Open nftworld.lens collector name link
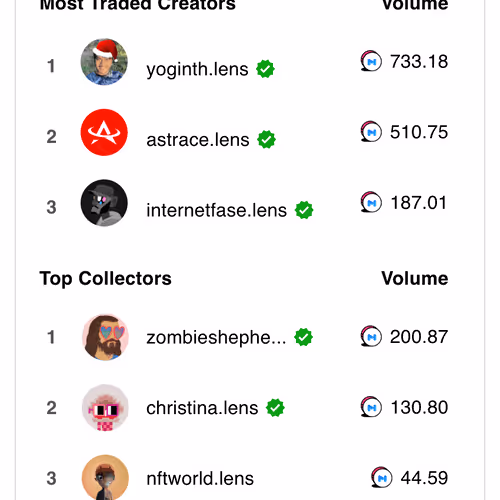This screenshot has height=500, width=500. (200, 478)
